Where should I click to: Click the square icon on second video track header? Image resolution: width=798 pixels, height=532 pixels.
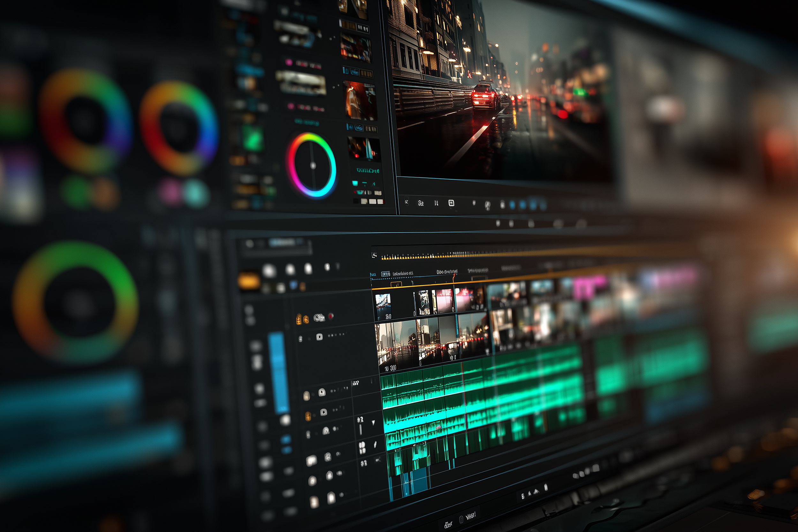tap(319, 337)
